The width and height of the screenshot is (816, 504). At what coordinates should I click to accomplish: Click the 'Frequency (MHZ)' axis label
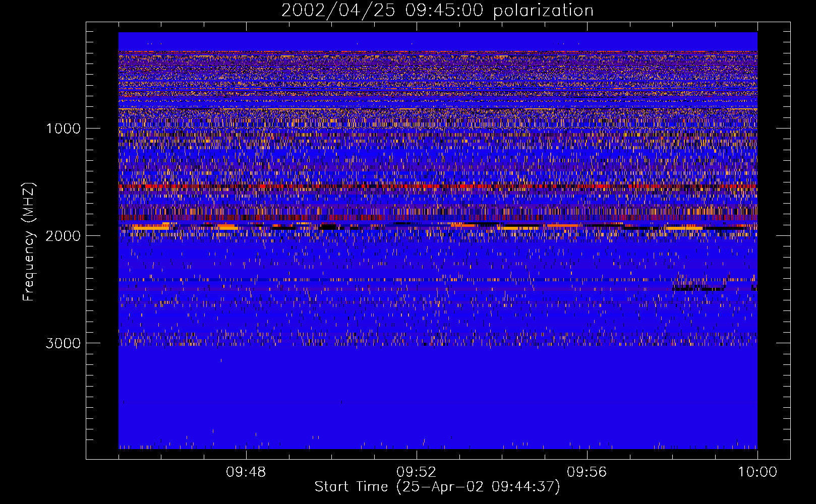pyautogui.click(x=28, y=242)
